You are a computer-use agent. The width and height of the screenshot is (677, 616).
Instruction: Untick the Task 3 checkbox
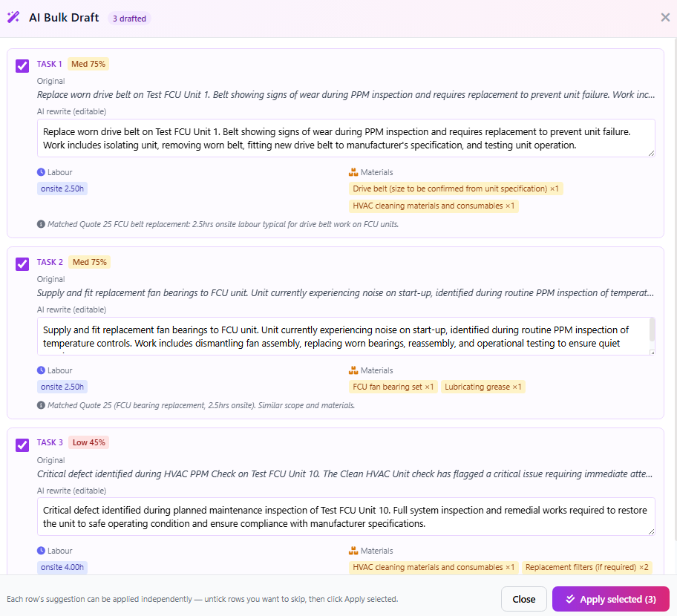22,445
